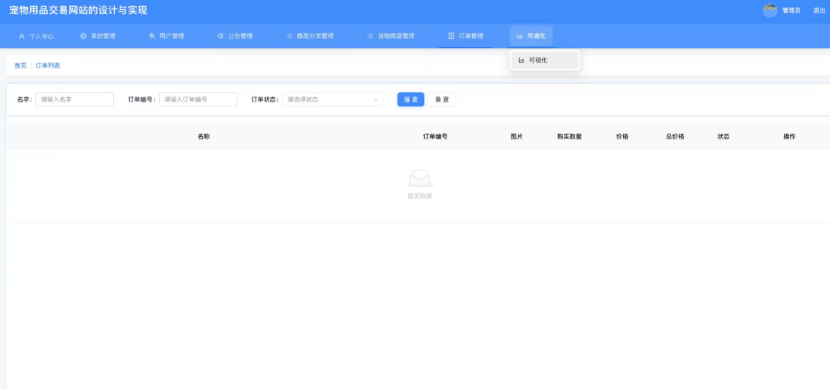This screenshot has height=389, width=830.
Task: Click the 订单列表 breadcrumb
Action: pos(48,66)
